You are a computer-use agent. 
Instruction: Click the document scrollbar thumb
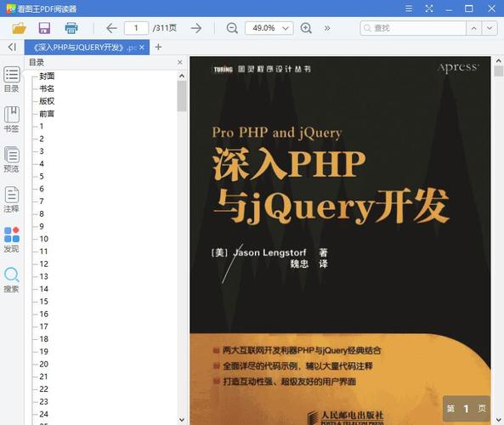pyautogui.click(x=499, y=71)
